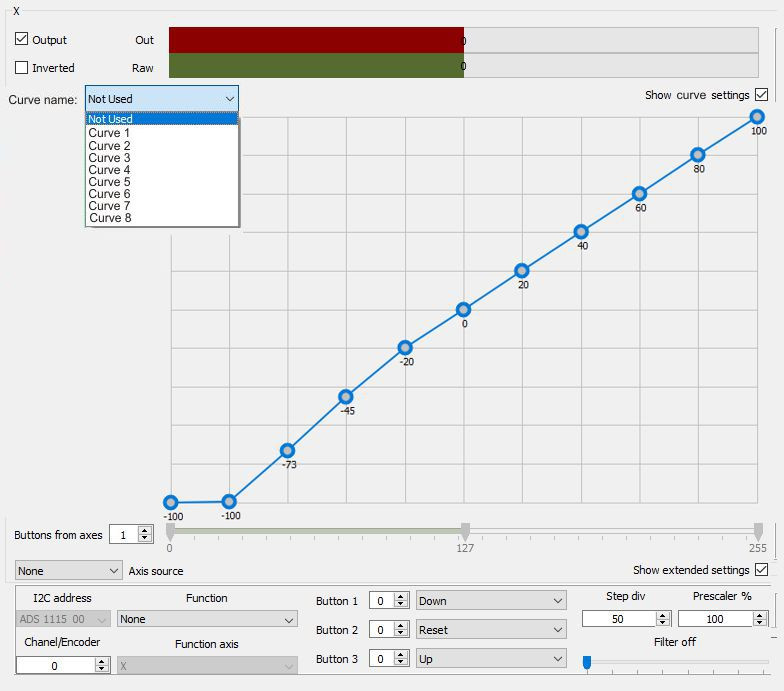Open Button 3 action dropdown showing Up
The width and height of the screenshot is (784, 691).
(x=491, y=658)
